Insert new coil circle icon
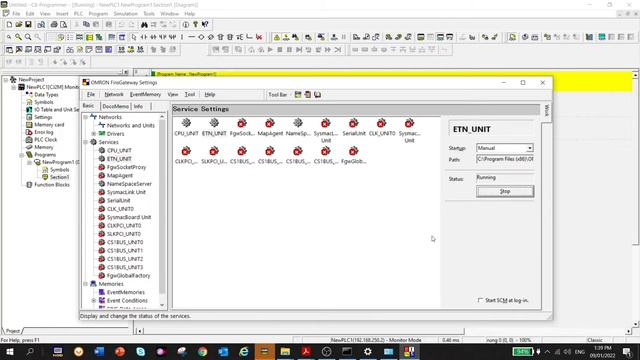Screen dimensions: 640x360 [x=201, y=37]
